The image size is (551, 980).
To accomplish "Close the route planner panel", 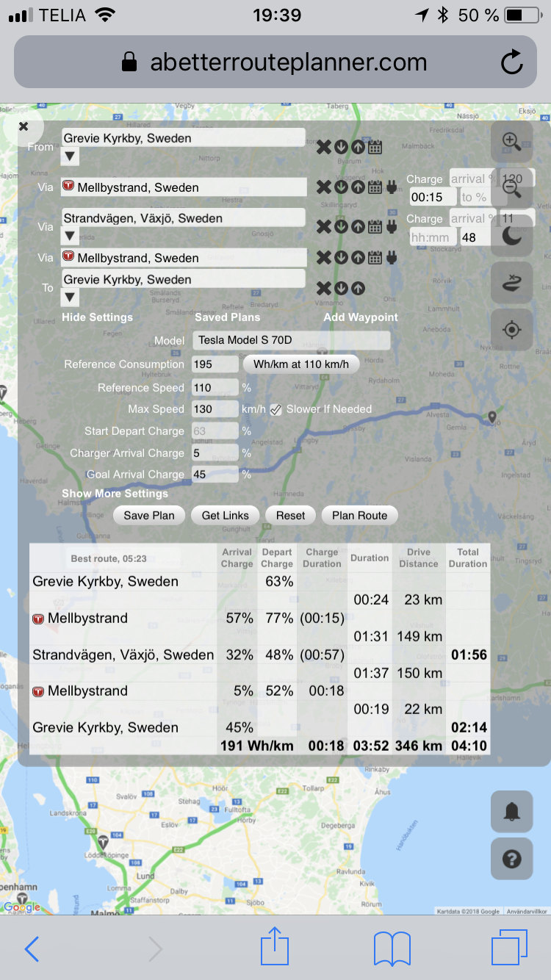I will (24, 126).
